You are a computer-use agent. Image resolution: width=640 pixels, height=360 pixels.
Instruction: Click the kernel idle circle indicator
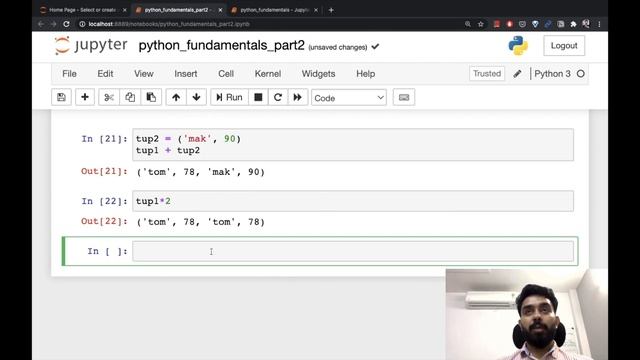point(580,74)
